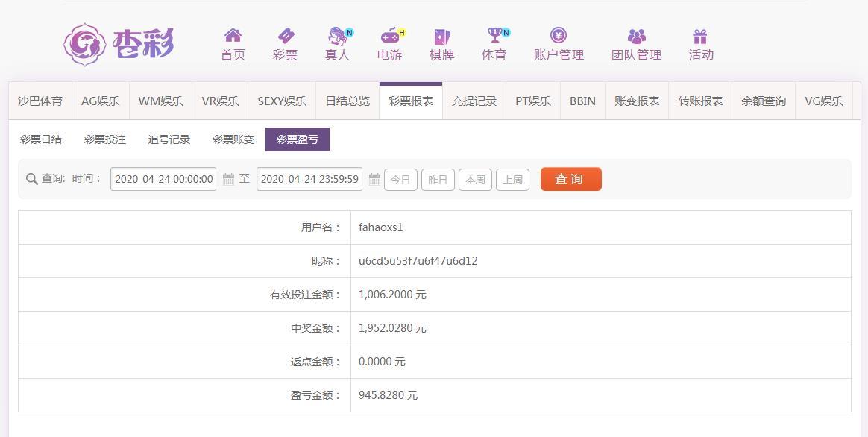Open 彩票日结 sub-tab
The width and height of the screenshot is (868, 437).
(x=41, y=139)
